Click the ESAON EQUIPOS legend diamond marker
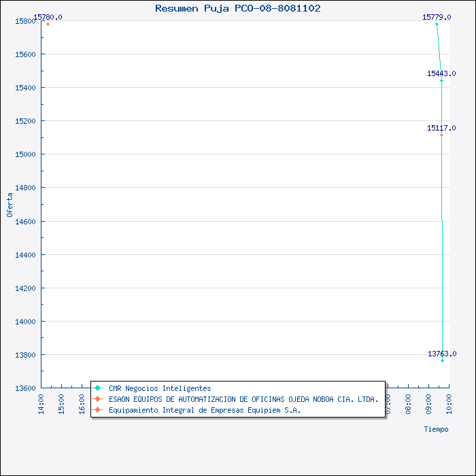 click(x=98, y=399)
